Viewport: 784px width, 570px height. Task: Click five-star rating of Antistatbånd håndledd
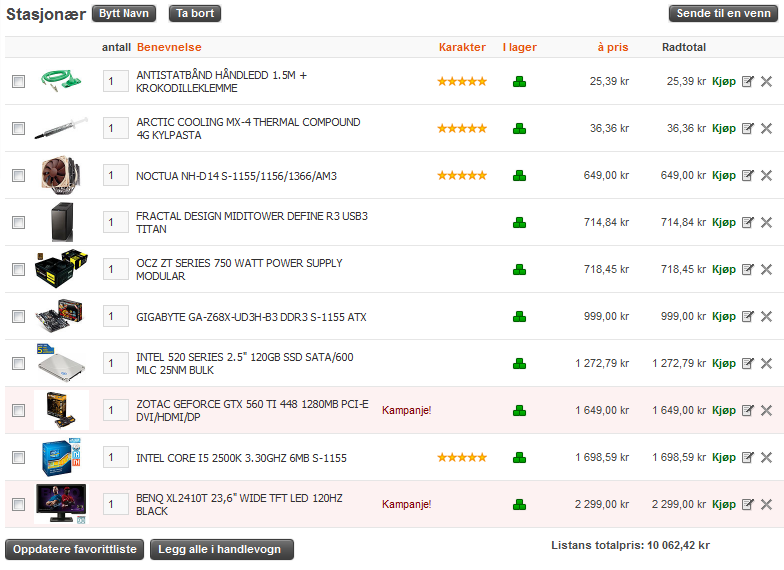[462, 82]
